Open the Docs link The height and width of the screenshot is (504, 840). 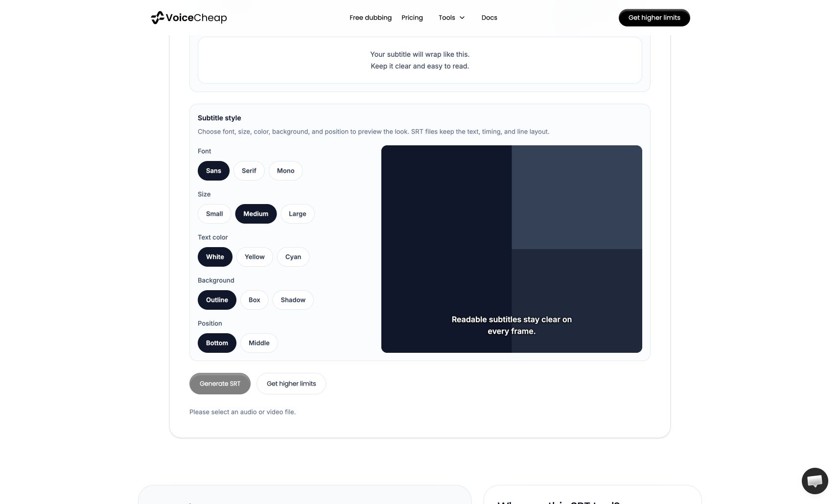click(489, 18)
